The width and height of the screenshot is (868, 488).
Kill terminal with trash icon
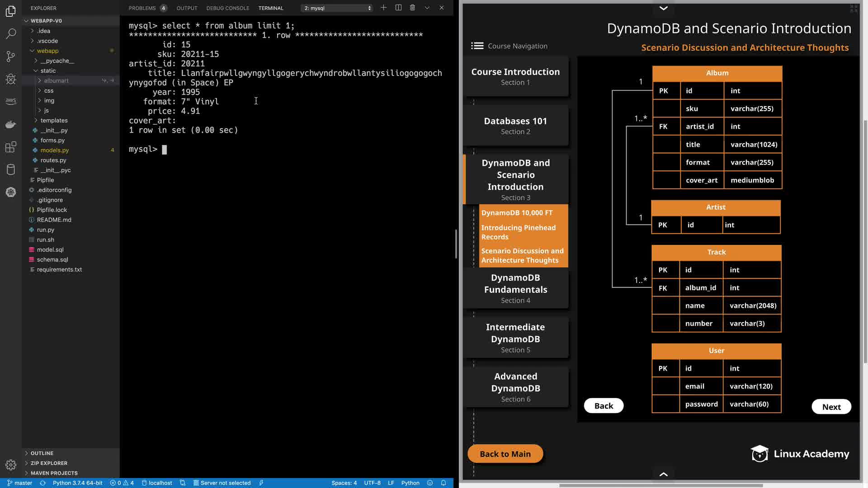click(412, 8)
